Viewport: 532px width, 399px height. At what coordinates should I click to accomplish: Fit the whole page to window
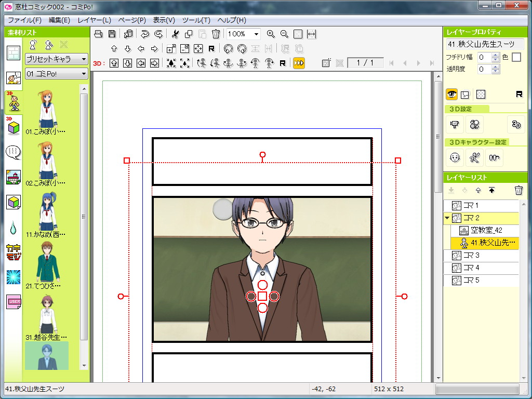coord(298,34)
